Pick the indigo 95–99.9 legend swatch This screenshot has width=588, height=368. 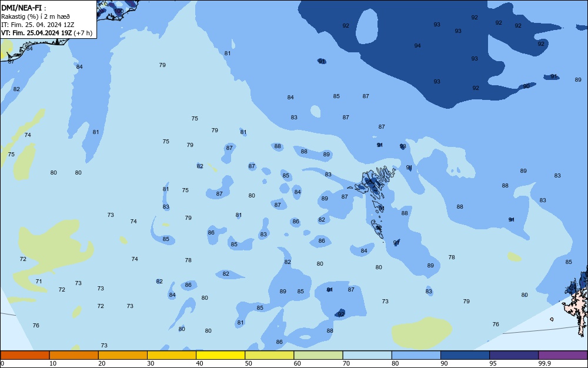514,355
